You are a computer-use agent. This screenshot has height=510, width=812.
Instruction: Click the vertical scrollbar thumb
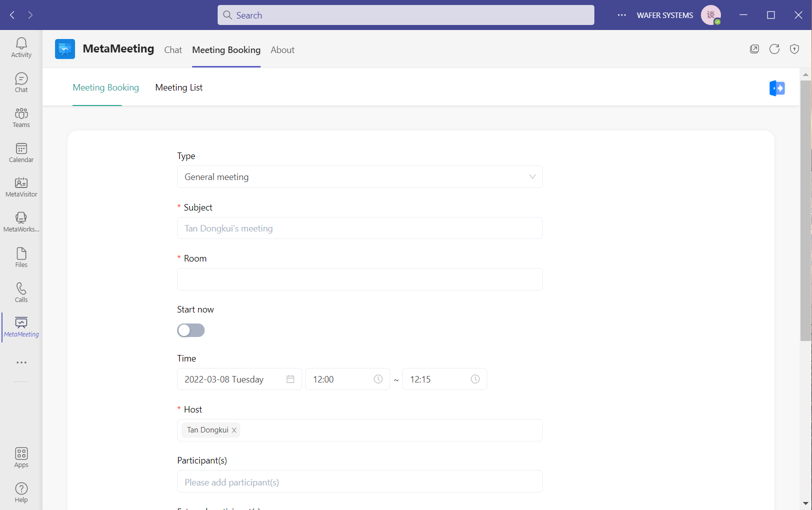pyautogui.click(x=805, y=210)
